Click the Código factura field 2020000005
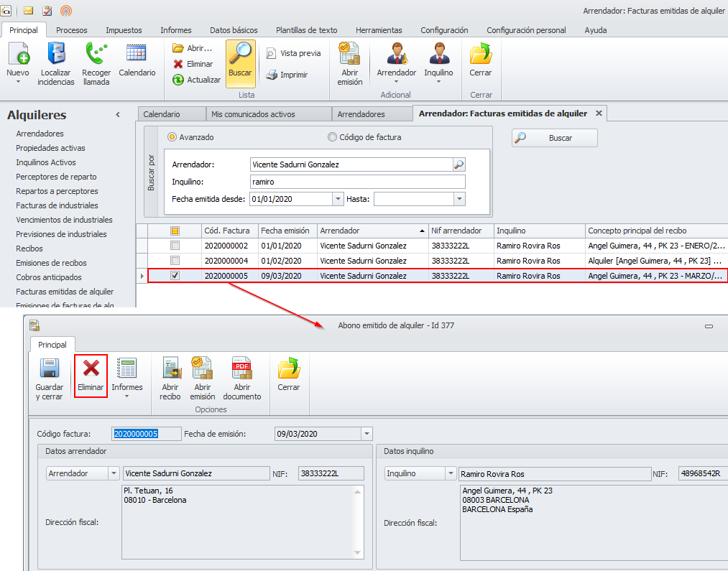Image resolution: width=728 pixels, height=571 pixels. [147, 434]
